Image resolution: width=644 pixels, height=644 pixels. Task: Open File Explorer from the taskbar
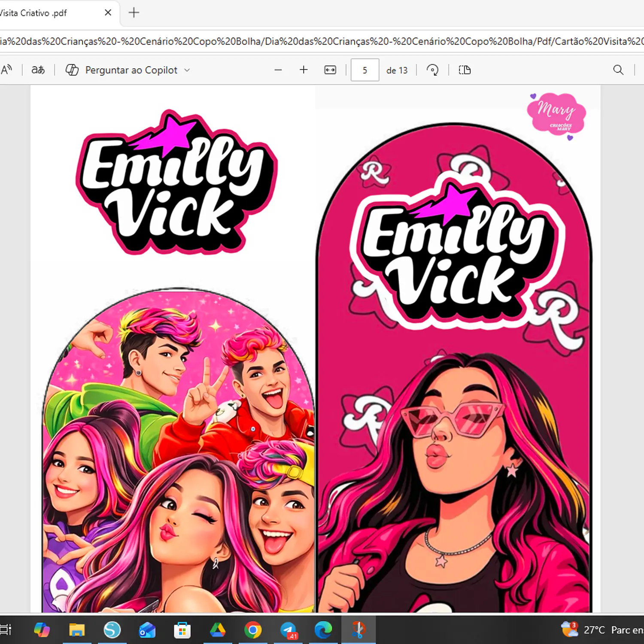[77, 630]
